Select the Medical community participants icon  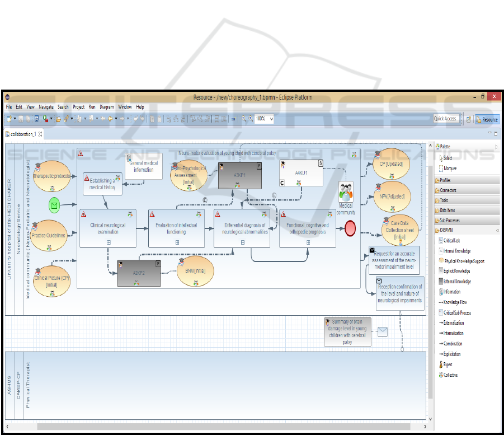[346, 194]
